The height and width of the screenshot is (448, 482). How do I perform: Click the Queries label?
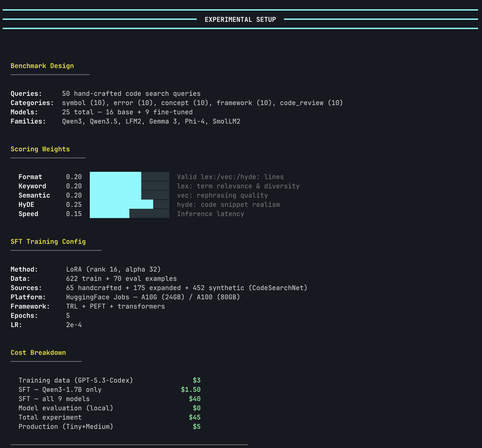pyautogui.click(x=26, y=93)
